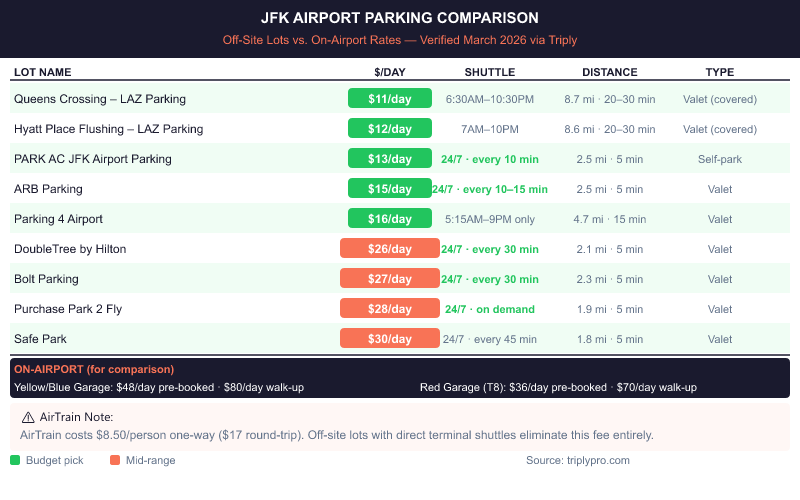Click the Parking 4 Airport lot name
This screenshot has height=500, width=800.
(58, 219)
